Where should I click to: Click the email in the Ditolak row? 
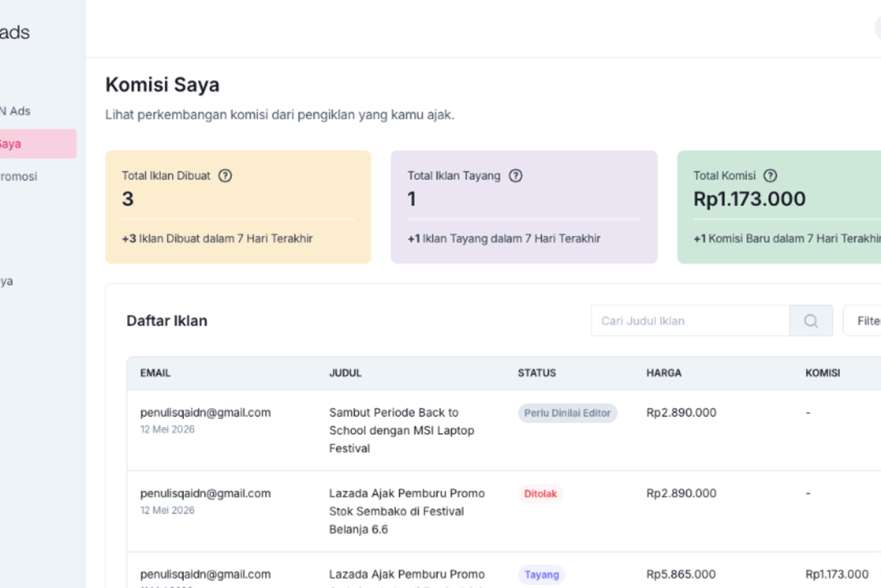205,493
